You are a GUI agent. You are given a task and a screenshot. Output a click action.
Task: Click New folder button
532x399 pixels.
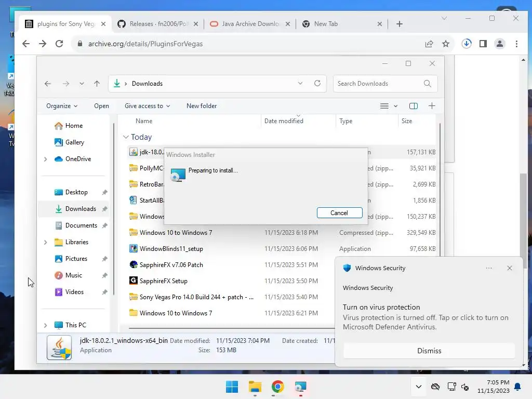click(202, 106)
